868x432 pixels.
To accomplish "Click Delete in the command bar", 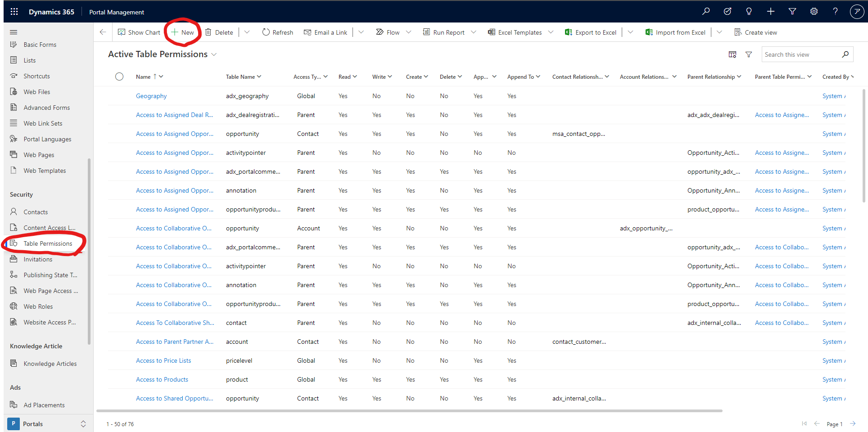I will click(219, 32).
